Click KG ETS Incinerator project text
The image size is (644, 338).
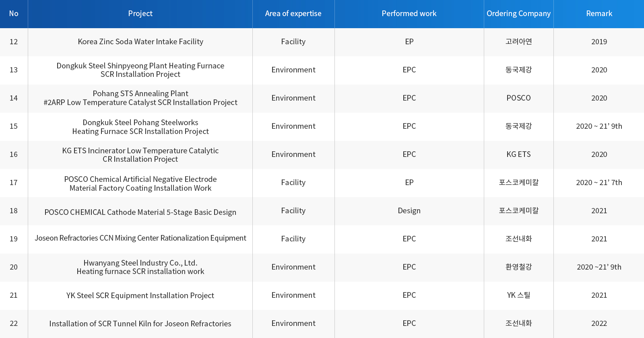(x=140, y=155)
